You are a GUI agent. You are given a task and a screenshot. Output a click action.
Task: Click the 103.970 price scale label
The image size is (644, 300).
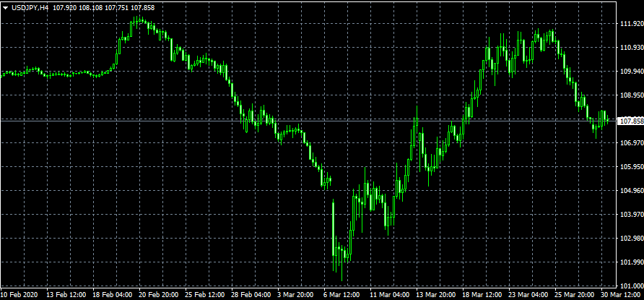point(631,215)
